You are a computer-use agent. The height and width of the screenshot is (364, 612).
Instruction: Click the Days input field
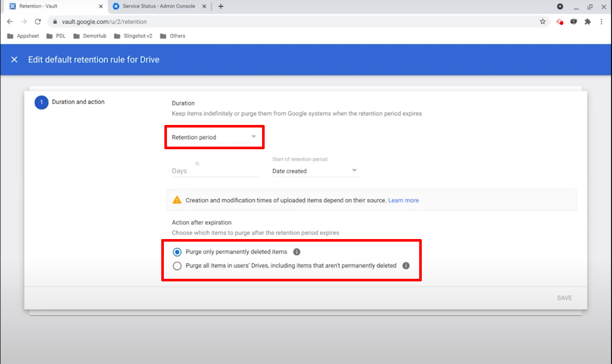coord(214,171)
